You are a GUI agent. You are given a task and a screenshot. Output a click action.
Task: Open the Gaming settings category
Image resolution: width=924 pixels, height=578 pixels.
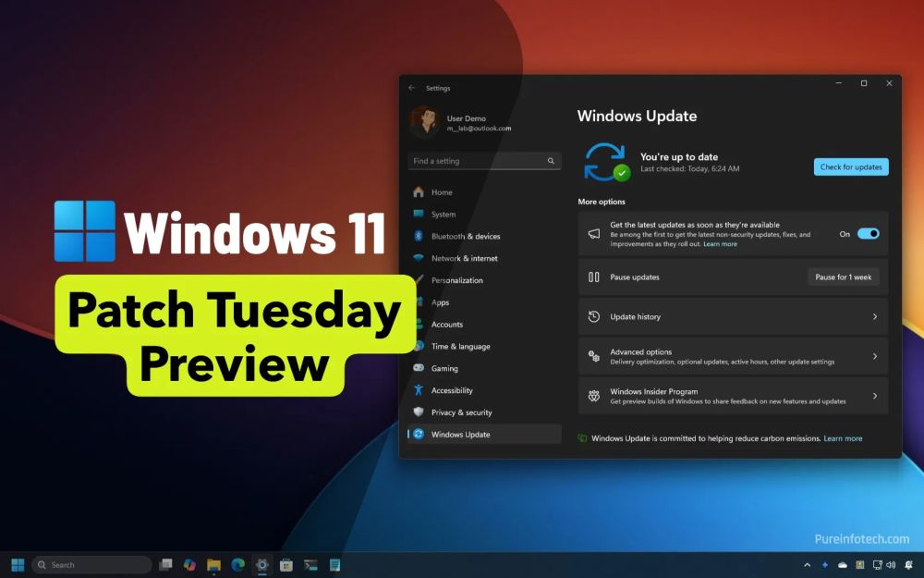[x=484, y=368]
